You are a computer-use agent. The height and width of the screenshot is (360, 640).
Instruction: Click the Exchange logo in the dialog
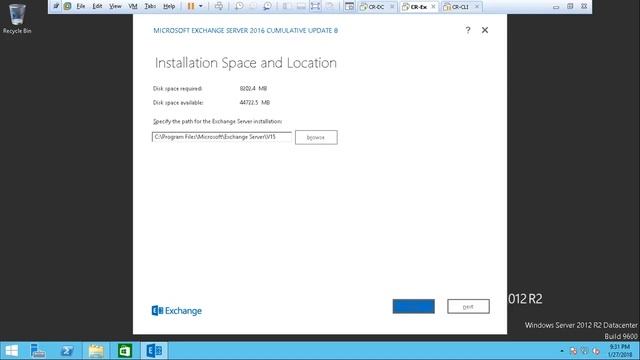coord(177,311)
